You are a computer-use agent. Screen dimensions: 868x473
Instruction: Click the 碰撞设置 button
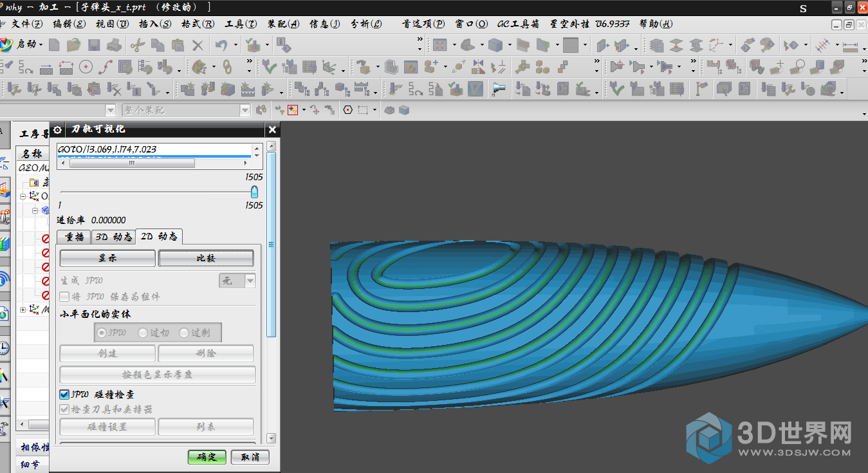click(107, 427)
